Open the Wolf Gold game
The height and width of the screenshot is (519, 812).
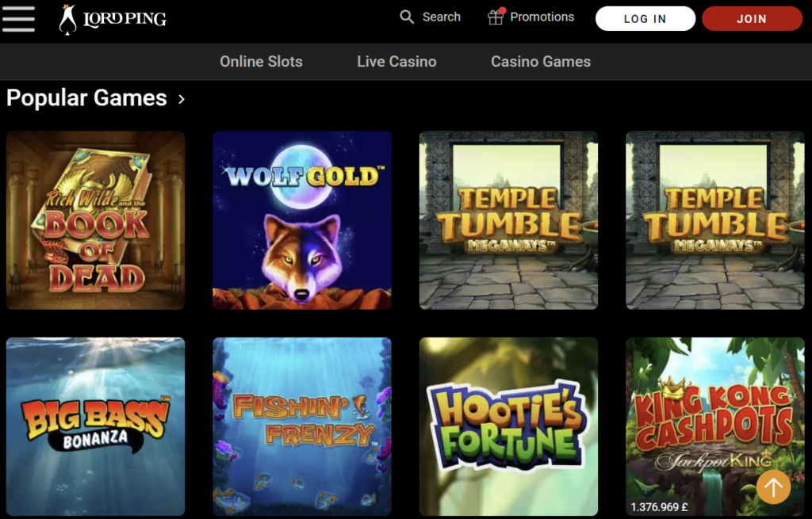[x=302, y=220]
